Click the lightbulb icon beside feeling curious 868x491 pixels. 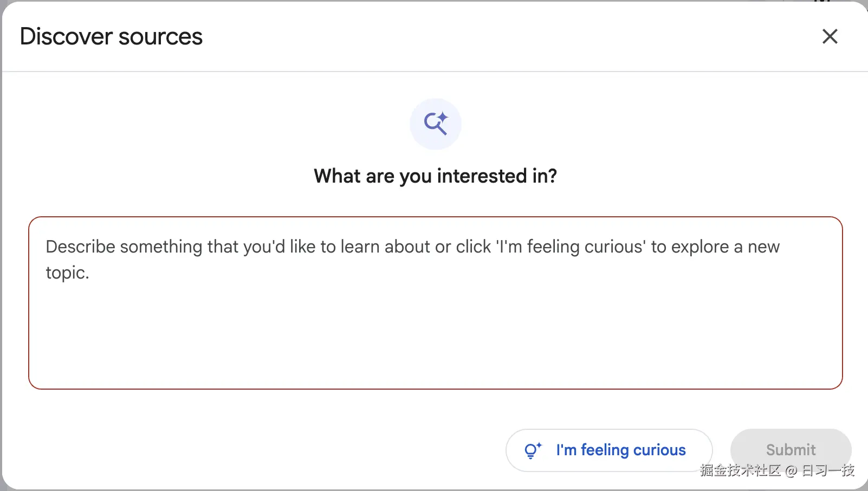(533, 450)
